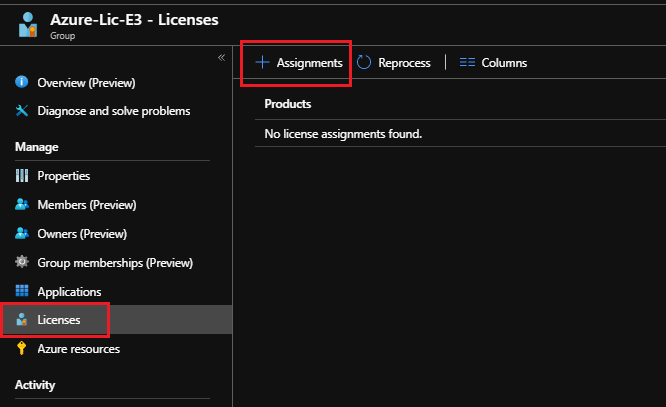Click the Licenses sidebar icon
This screenshot has height=407, width=666.
tap(21, 320)
